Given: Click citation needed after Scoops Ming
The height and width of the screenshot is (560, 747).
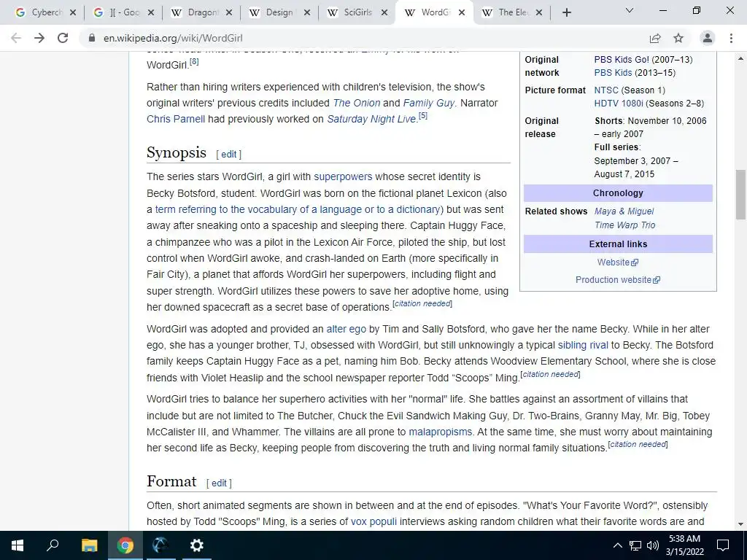Looking at the screenshot, I should pos(550,374).
